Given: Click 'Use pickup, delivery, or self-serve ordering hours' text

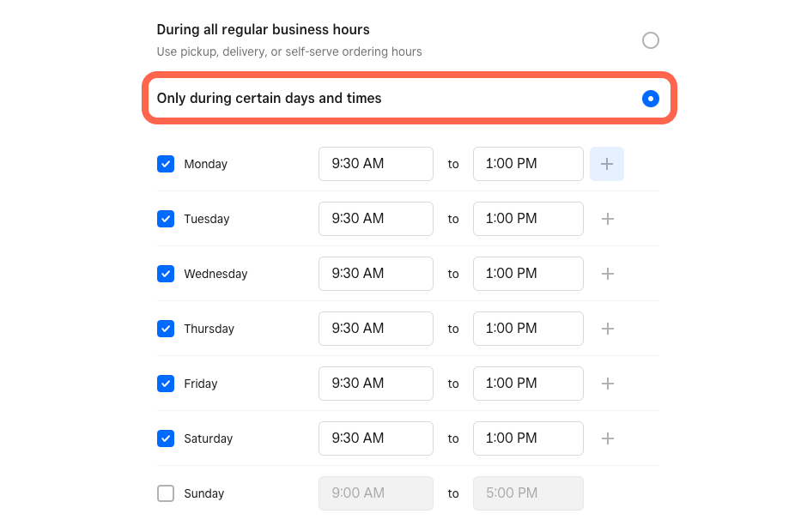Looking at the screenshot, I should click(289, 51).
